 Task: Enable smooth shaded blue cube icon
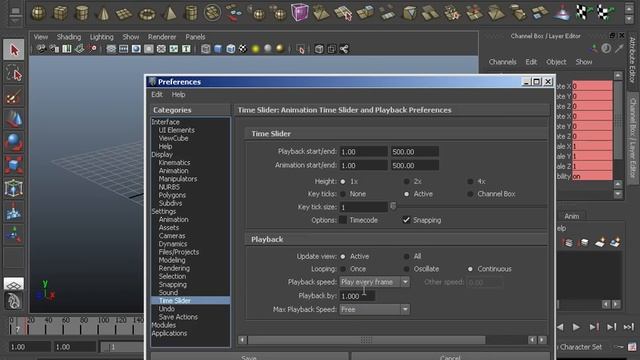218,49
